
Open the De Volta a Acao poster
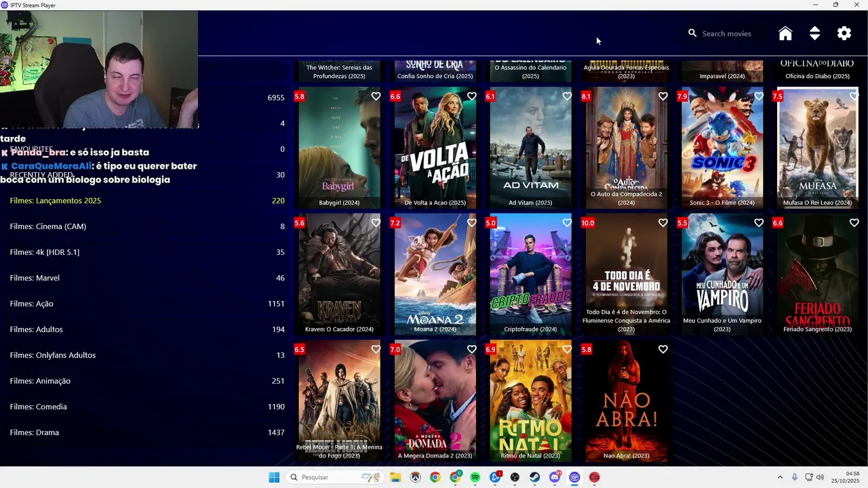pos(435,148)
